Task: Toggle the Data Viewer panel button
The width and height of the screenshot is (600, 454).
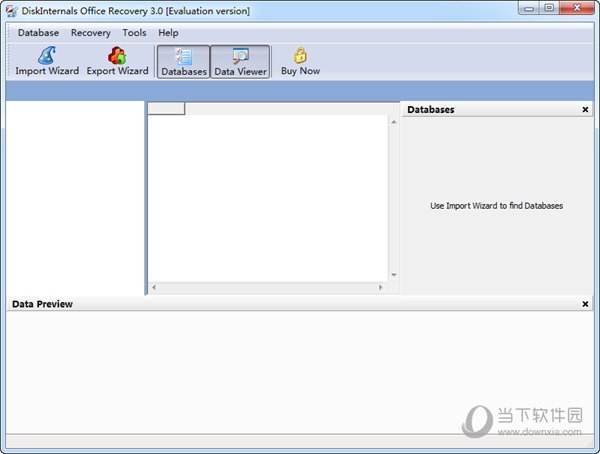Action: click(240, 62)
